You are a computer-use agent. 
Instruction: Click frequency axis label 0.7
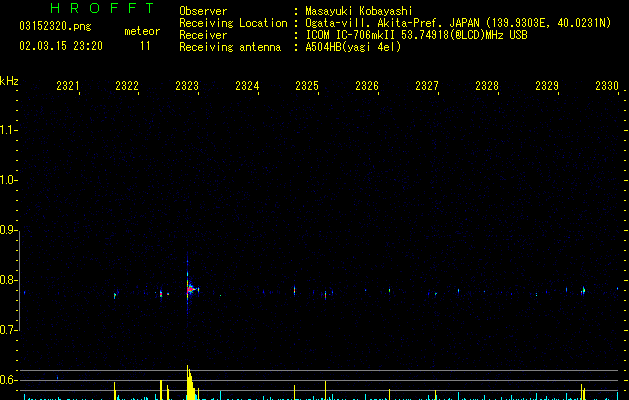click(x=8, y=330)
